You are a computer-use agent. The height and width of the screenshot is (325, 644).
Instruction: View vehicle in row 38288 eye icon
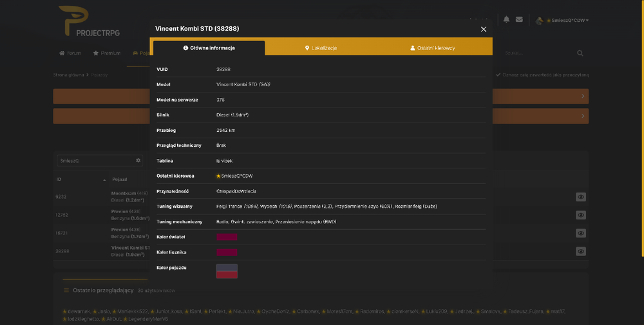click(x=581, y=251)
